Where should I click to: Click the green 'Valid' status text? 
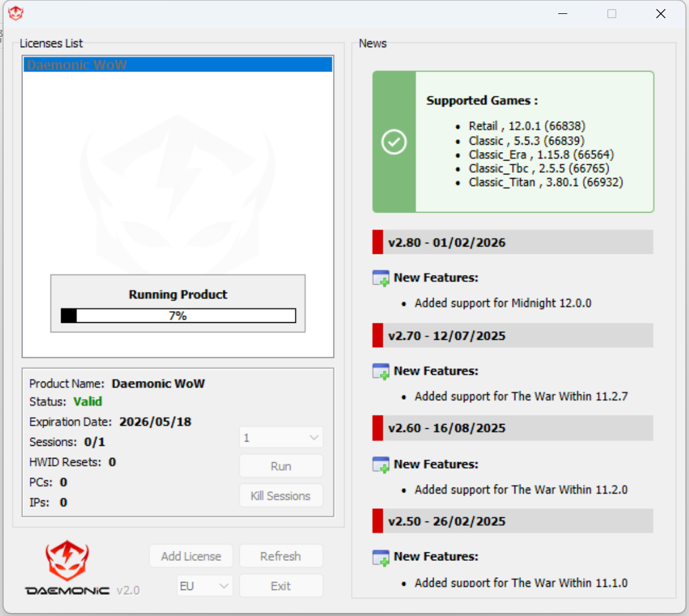point(87,402)
